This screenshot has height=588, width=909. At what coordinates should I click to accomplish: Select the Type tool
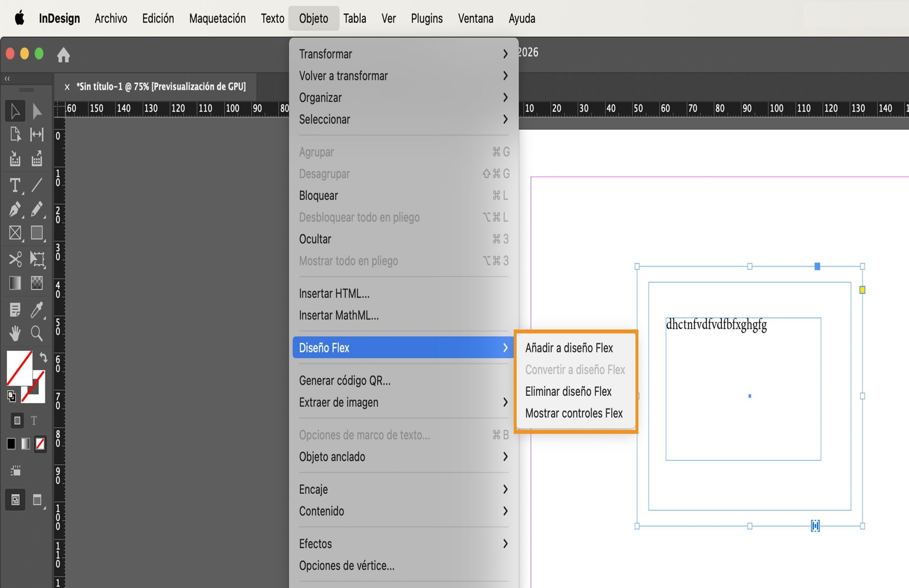(x=15, y=185)
